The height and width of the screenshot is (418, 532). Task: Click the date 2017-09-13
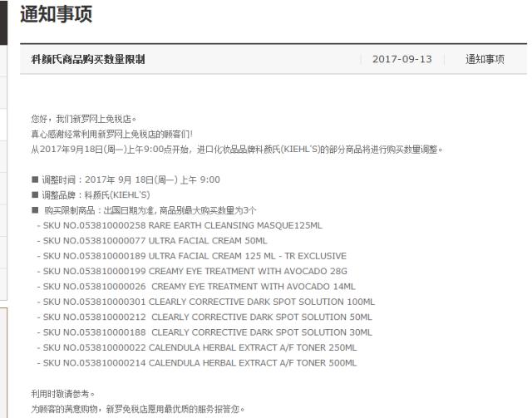click(402, 59)
